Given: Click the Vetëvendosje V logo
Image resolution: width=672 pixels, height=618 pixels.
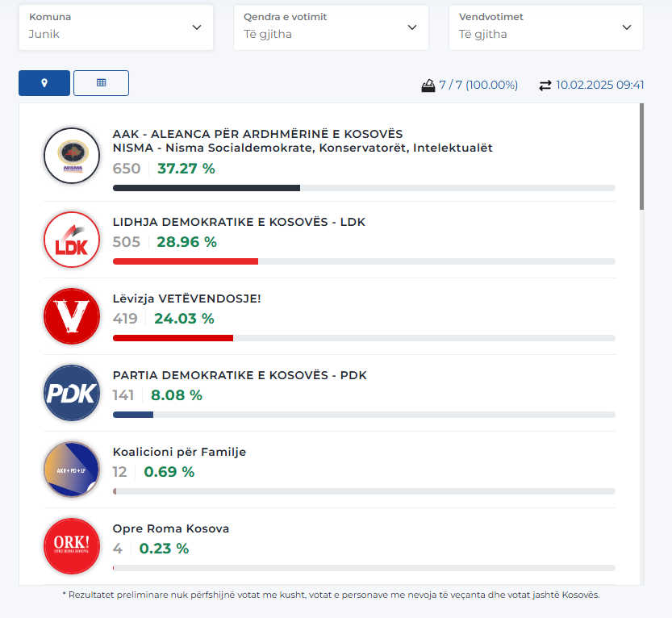Looking at the screenshot, I should (x=72, y=316).
